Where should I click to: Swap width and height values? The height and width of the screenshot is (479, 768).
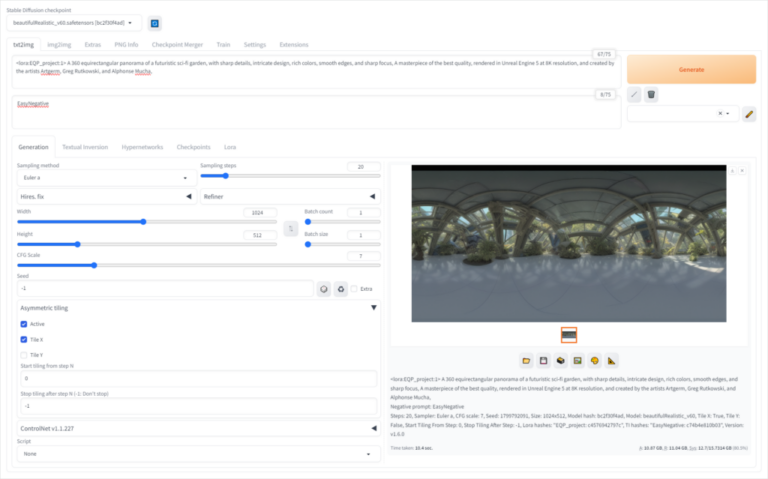tap(290, 229)
